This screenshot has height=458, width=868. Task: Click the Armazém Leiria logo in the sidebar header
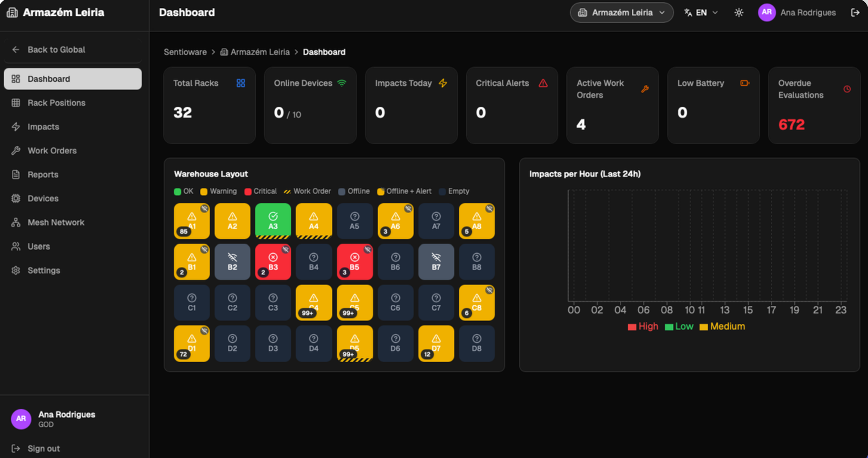[x=55, y=13]
